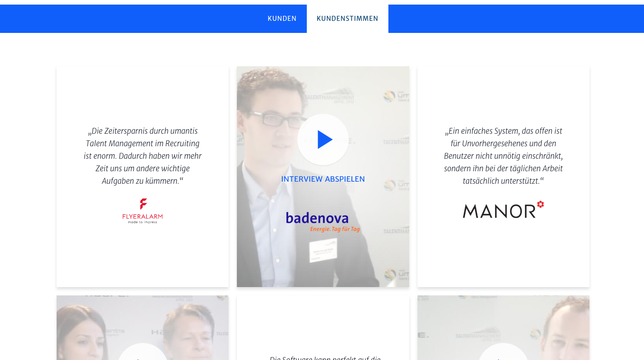Image resolution: width=644 pixels, height=360 pixels.
Task: Click the red Flyeralarm F emblem
Action: 143,204
